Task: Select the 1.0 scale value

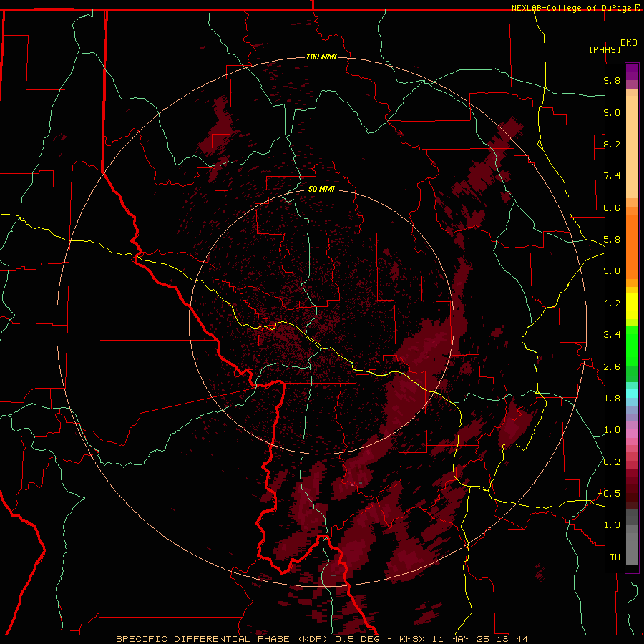Action: [612, 430]
